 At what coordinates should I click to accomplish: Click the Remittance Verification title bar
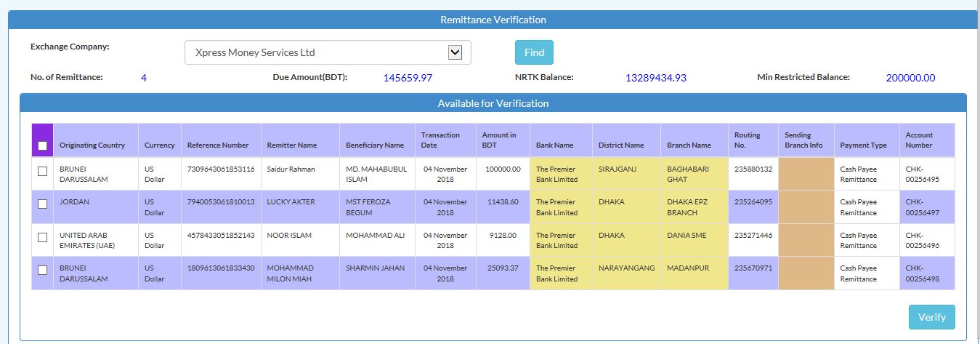click(493, 20)
